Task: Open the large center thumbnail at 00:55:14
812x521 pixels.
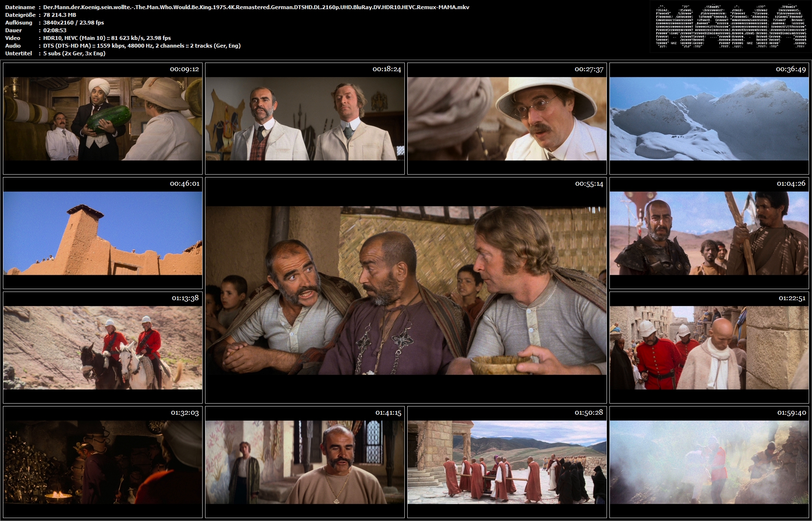Action: [x=406, y=290]
